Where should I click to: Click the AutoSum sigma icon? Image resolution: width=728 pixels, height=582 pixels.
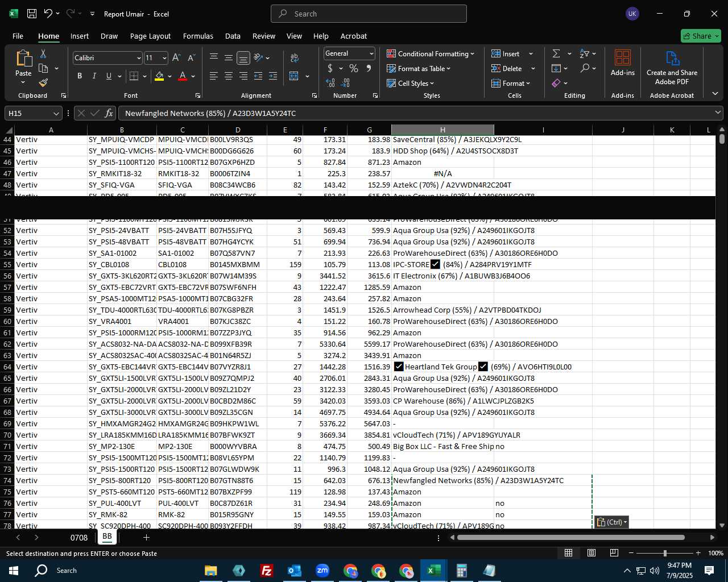[x=556, y=53]
